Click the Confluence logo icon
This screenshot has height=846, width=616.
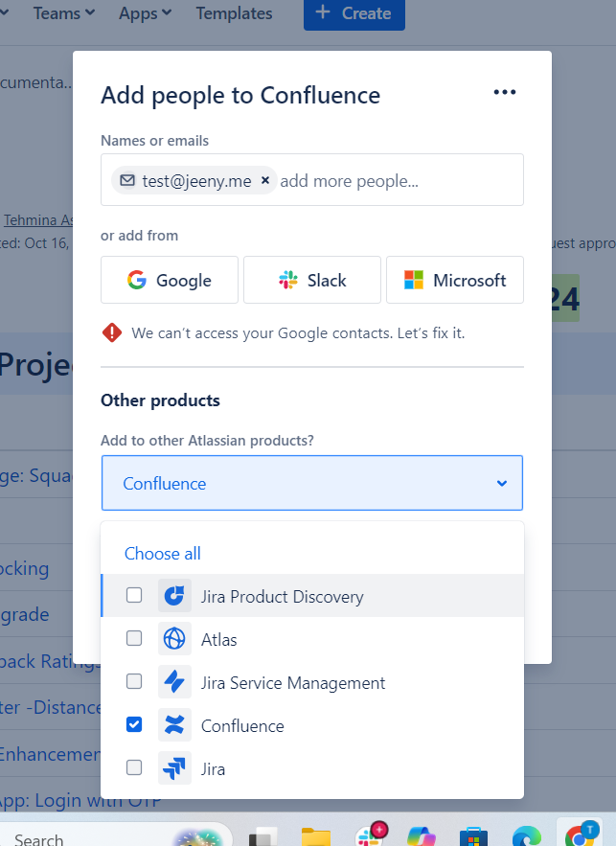tap(174, 725)
